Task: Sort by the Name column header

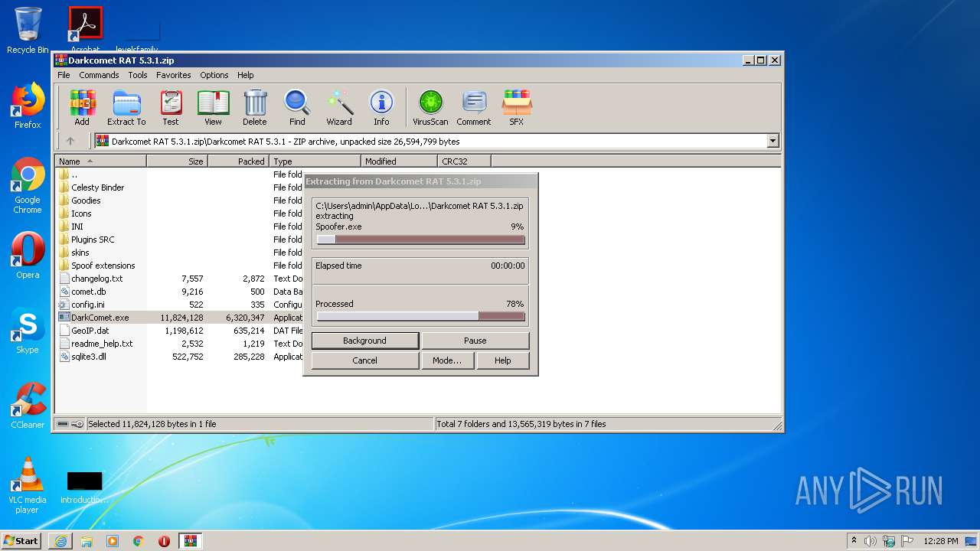Action: click(100, 161)
